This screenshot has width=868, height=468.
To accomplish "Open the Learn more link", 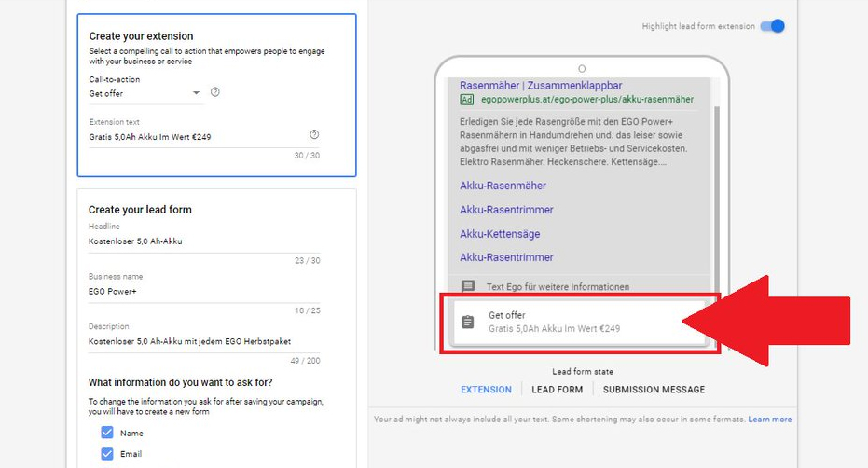I will pos(769,420).
